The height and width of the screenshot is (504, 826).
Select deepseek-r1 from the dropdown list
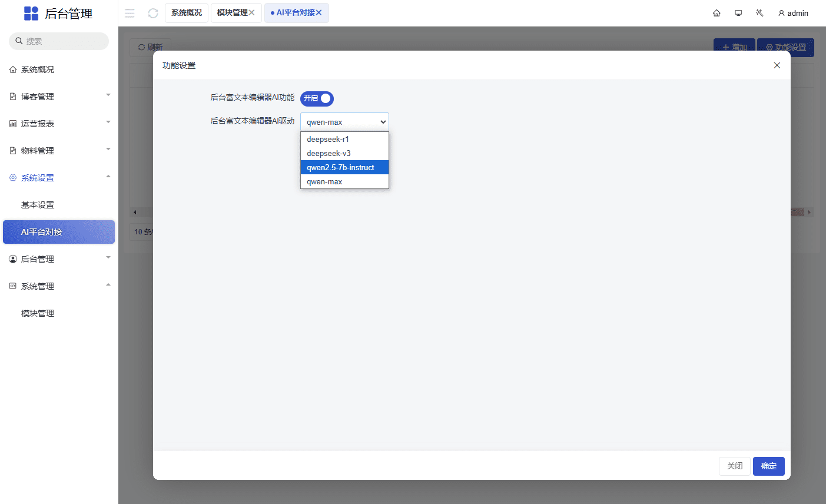(328, 140)
